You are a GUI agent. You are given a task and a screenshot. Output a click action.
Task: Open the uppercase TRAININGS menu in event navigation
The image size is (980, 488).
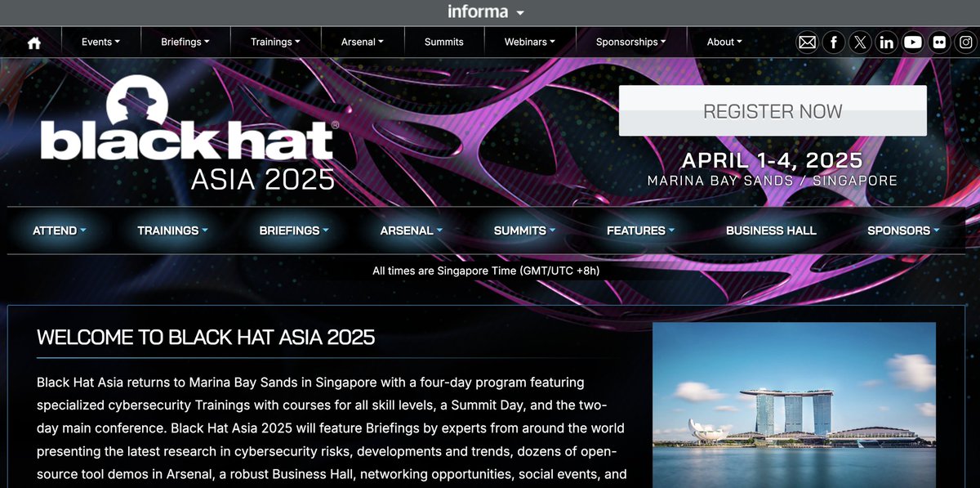click(172, 231)
